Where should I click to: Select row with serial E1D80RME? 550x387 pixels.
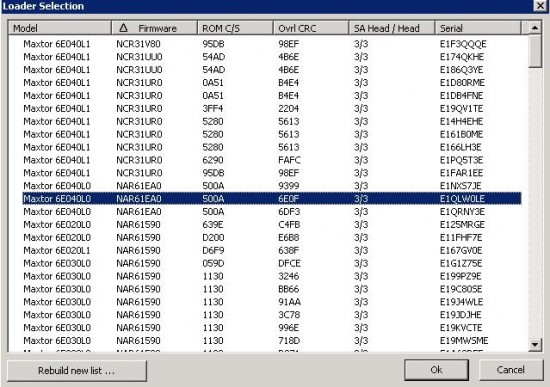[x=272, y=83]
